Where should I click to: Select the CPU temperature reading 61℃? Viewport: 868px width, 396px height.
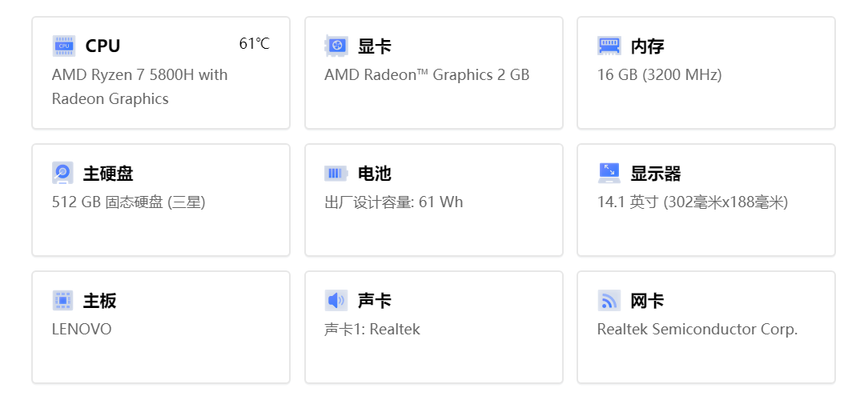[254, 44]
